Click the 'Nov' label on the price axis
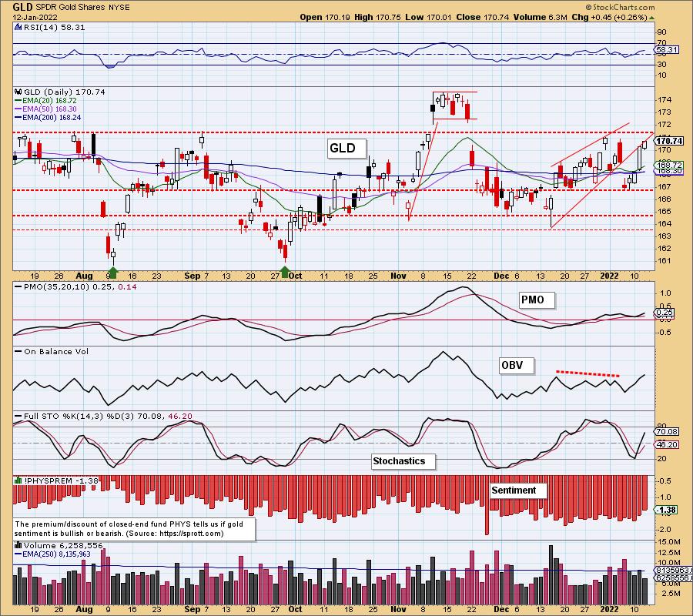 [398, 276]
